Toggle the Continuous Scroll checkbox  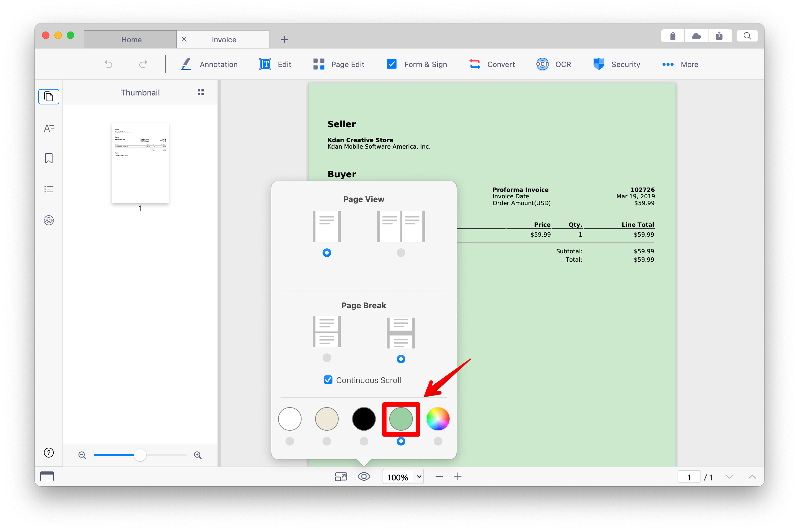click(x=328, y=380)
